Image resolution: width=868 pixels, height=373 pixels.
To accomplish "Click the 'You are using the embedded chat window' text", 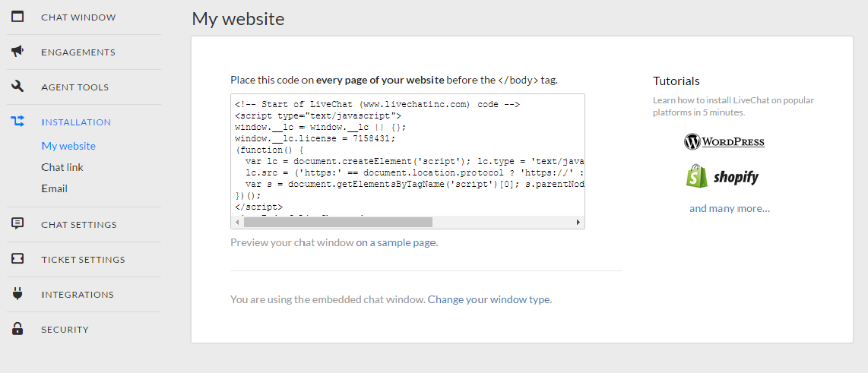I will click(328, 299).
